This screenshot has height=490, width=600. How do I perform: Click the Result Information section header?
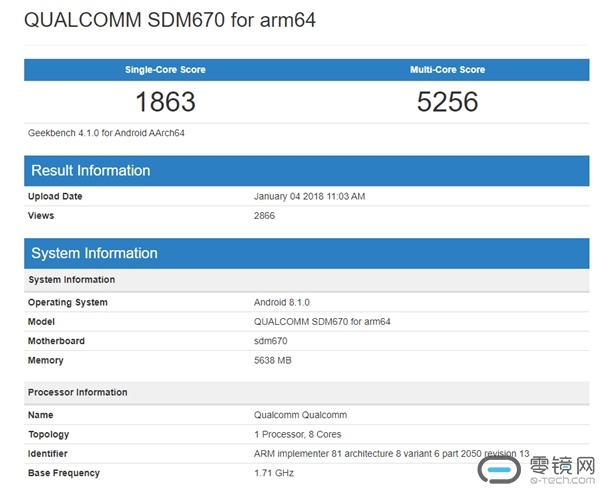(x=91, y=170)
